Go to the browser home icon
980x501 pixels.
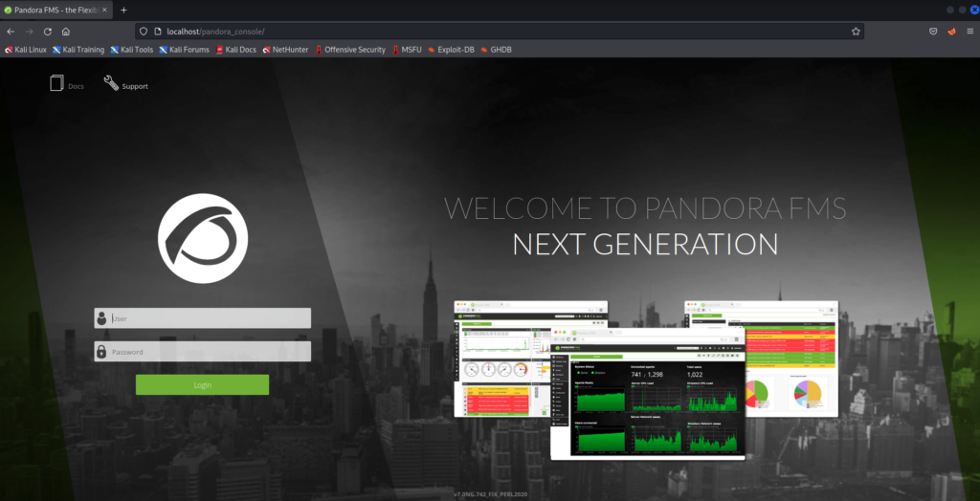click(66, 32)
